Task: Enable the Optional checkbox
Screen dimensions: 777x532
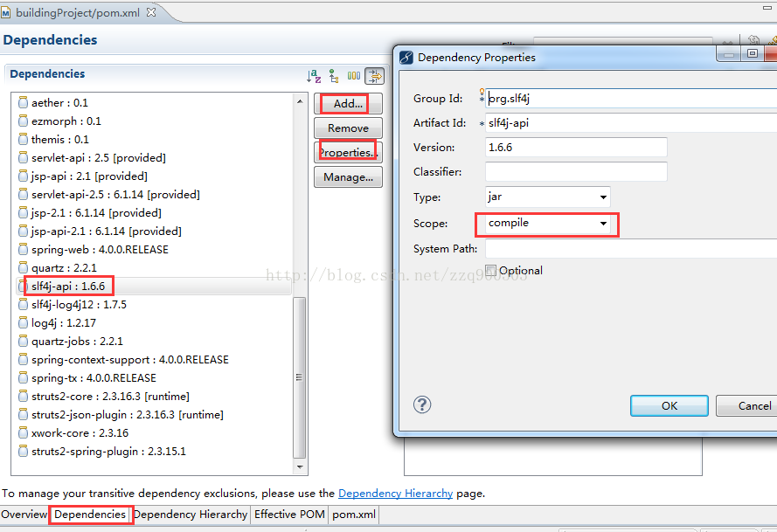Action: (490, 271)
